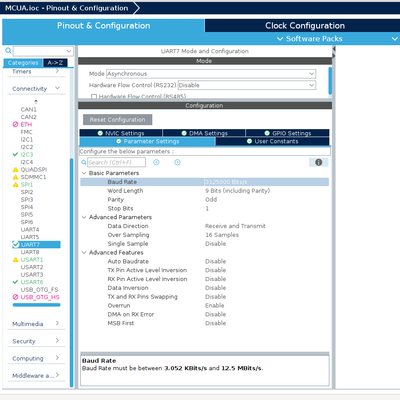This screenshot has height=400, width=400.
Task: Switch to Clock Configuration tab
Action: 305,26
